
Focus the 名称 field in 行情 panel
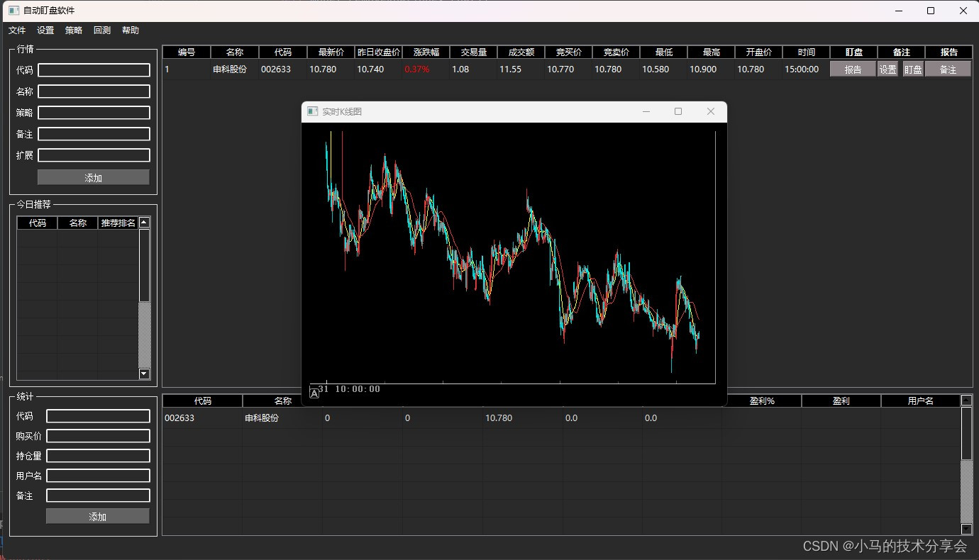[x=94, y=91]
